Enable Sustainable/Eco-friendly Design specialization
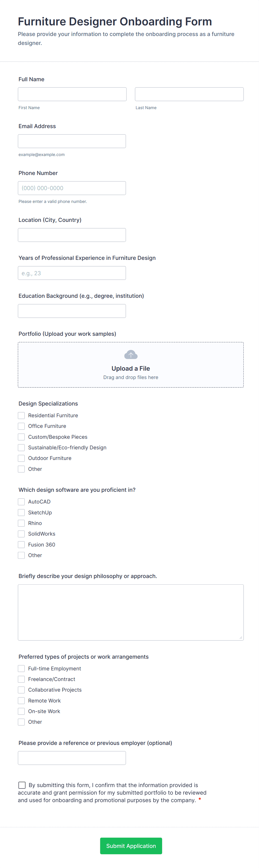 21,447
